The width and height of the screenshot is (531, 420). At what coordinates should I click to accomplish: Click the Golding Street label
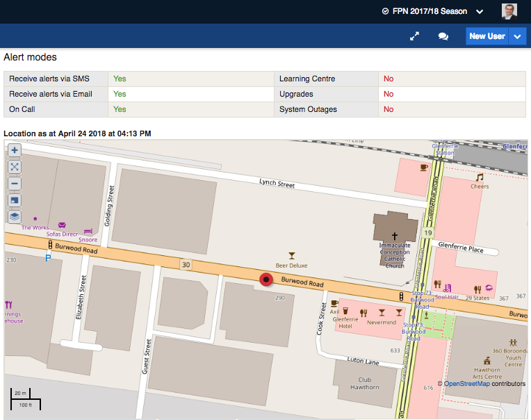[x=109, y=206]
